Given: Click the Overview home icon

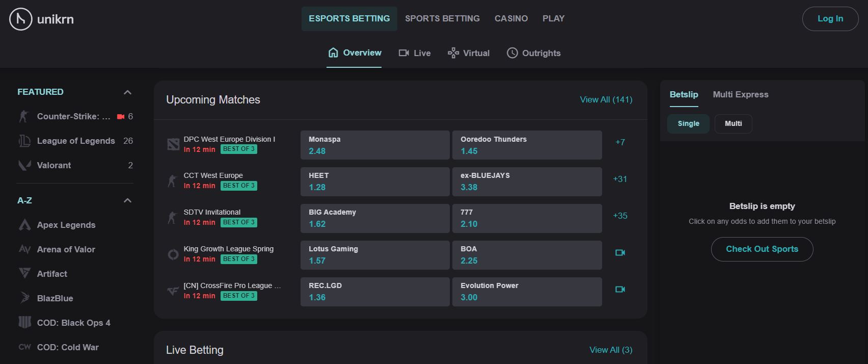Looking at the screenshot, I should tap(333, 53).
